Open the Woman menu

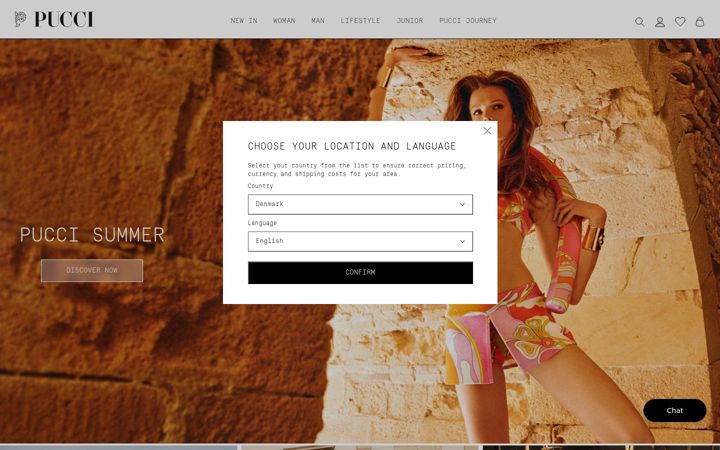point(284,21)
